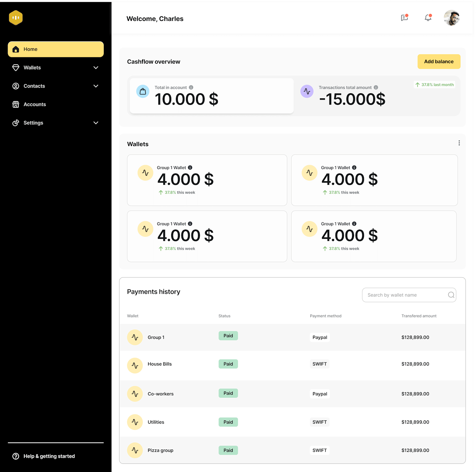Click the purple activity icon for transactions
The height and width of the screenshot is (472, 476).
pyautogui.click(x=307, y=91)
